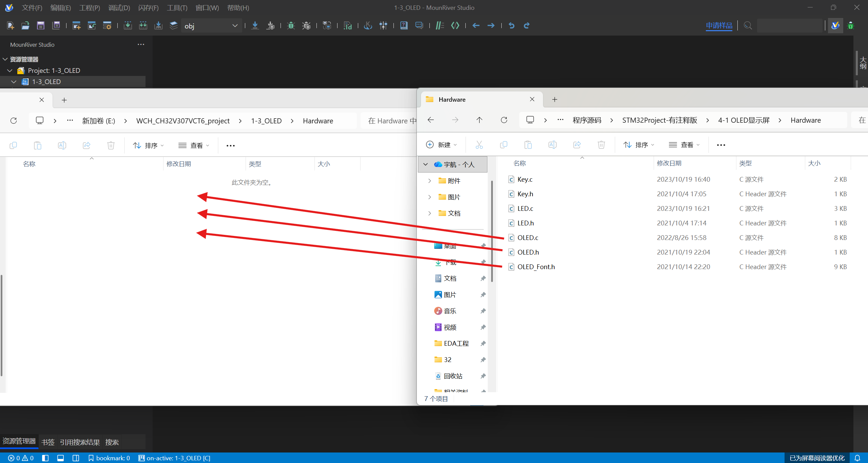Click the green Debug bug icon
Viewport: 868px width, 463px height.
pos(291,25)
